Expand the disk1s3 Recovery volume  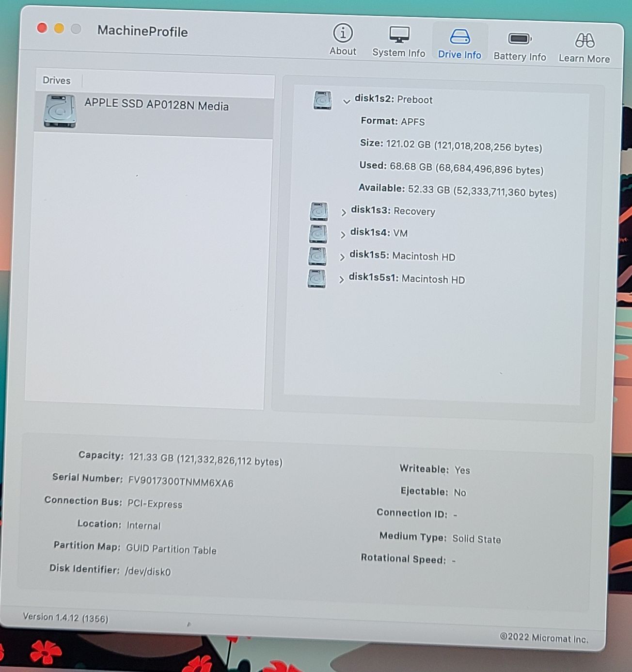click(x=343, y=212)
